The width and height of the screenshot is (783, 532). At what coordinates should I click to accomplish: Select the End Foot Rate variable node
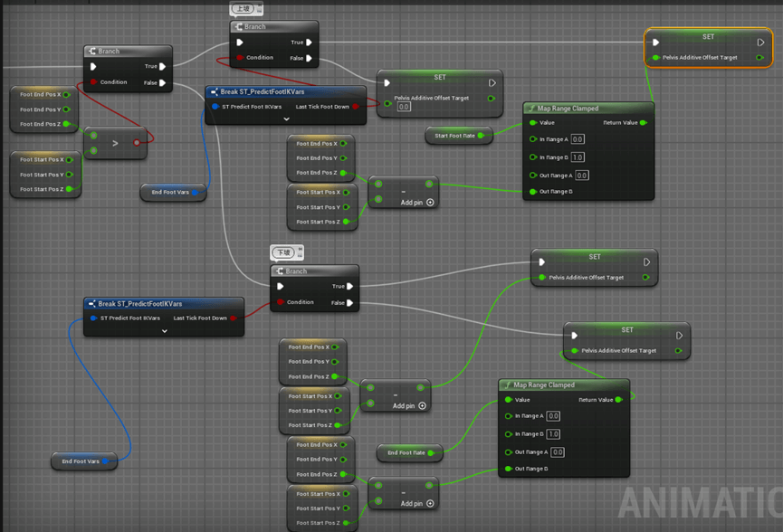[406, 452]
